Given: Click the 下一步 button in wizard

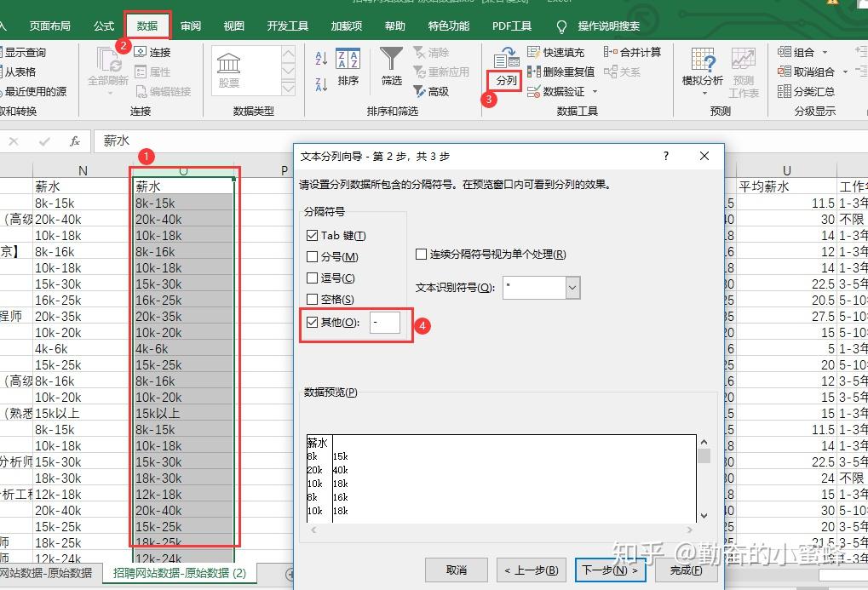Looking at the screenshot, I should point(609,570).
